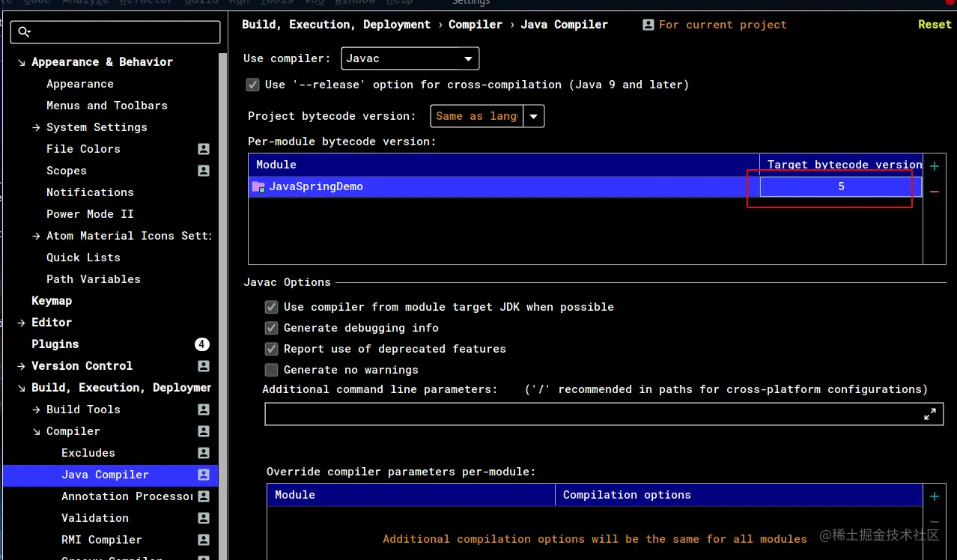Click the project-level icon beside Scopes

[204, 171]
